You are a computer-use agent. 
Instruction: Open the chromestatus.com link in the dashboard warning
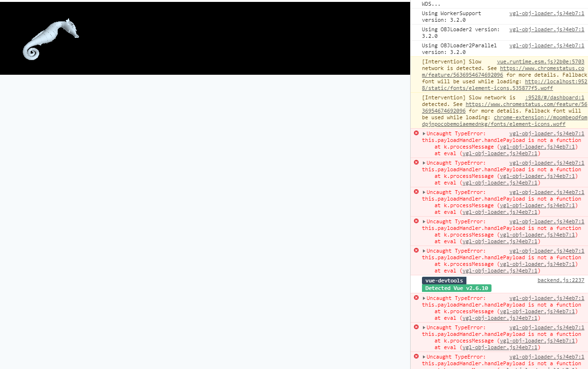pyautogui.click(x=505, y=108)
